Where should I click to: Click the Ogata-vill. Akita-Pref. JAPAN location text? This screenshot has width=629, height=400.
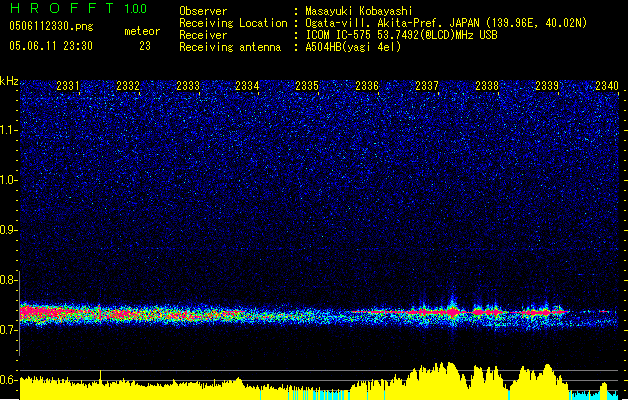click(446, 23)
